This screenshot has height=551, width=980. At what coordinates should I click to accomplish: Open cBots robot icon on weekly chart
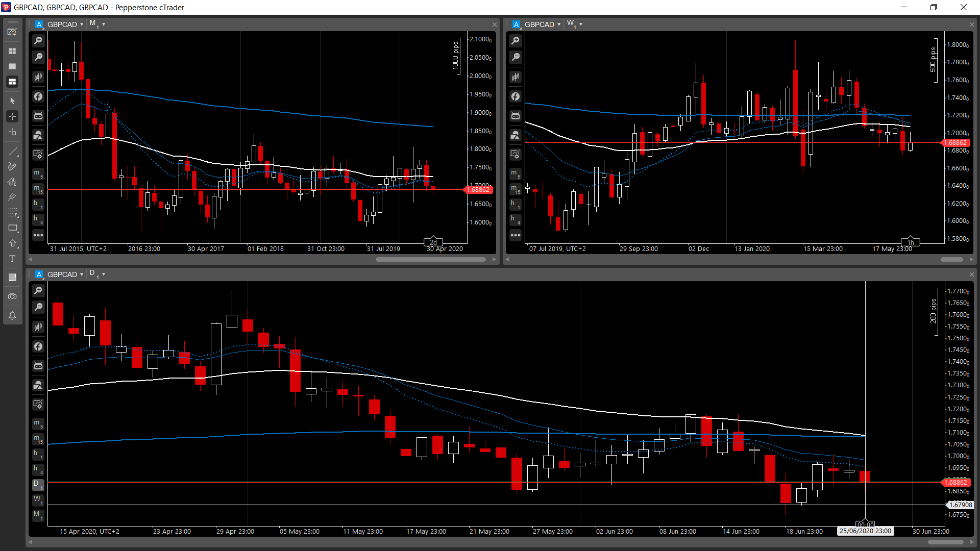coord(516,116)
